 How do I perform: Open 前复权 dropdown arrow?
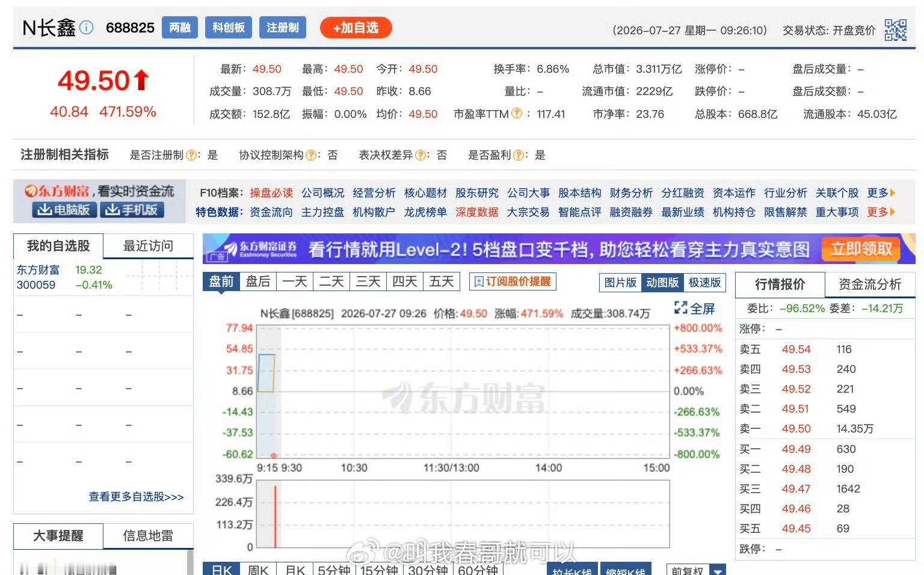click(x=718, y=570)
